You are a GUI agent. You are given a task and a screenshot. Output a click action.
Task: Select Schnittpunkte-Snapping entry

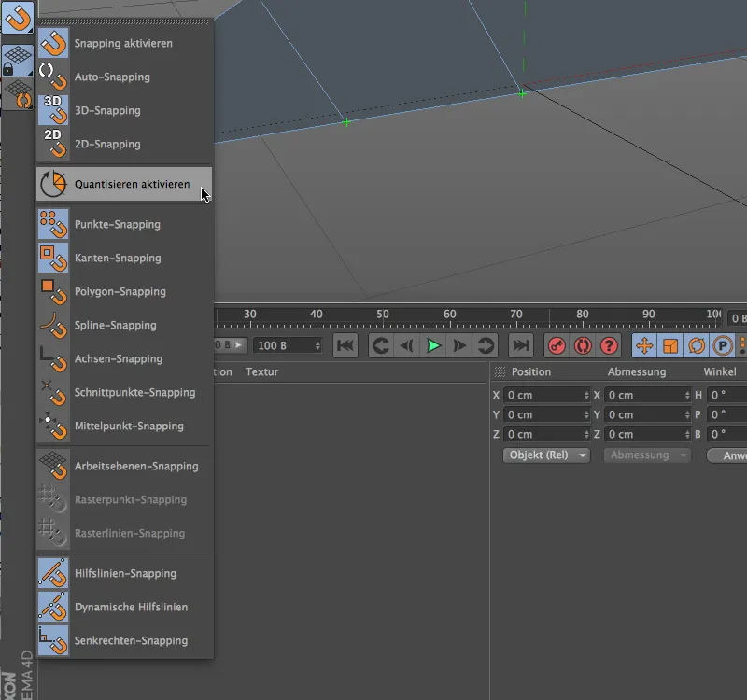click(x=124, y=392)
